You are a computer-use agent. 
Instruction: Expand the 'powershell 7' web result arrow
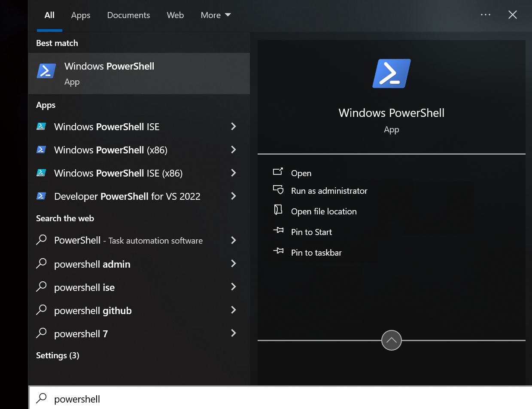coord(234,333)
